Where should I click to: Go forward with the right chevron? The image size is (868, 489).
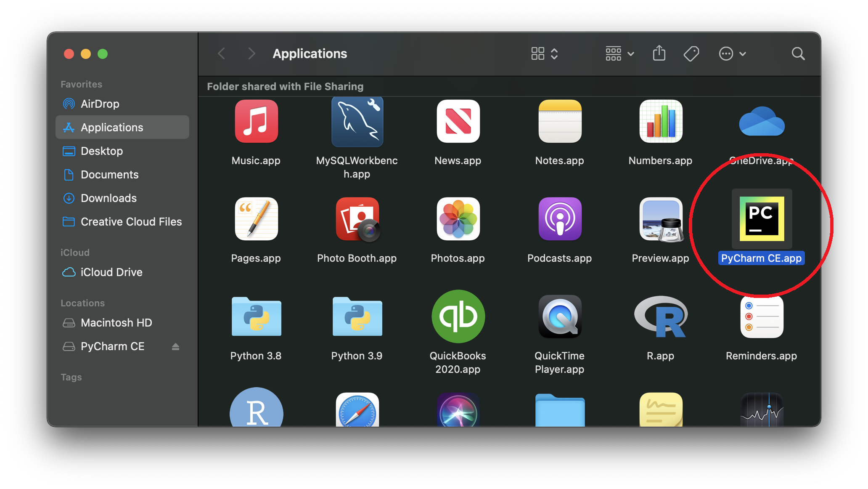pyautogui.click(x=251, y=53)
